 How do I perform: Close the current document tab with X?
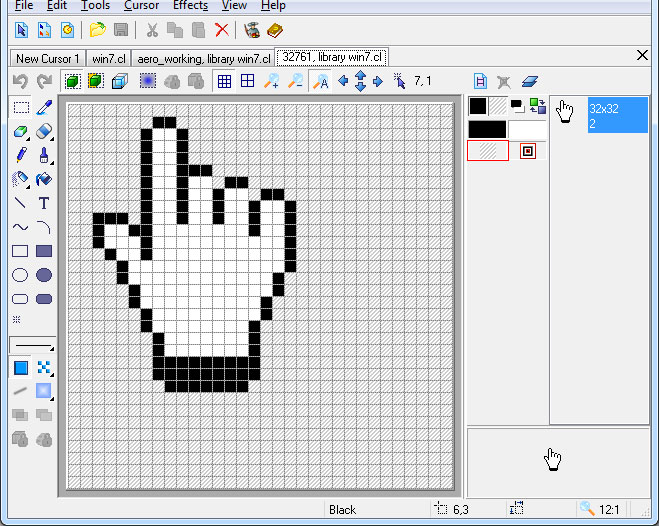(642, 55)
